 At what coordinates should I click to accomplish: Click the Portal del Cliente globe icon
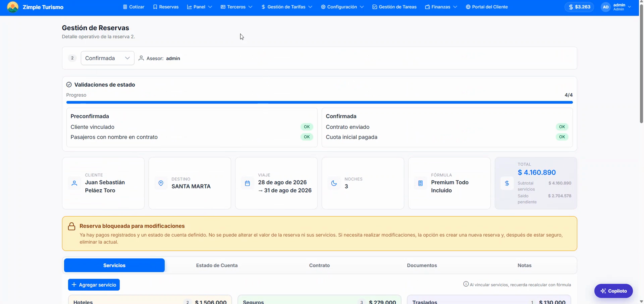pyautogui.click(x=468, y=7)
